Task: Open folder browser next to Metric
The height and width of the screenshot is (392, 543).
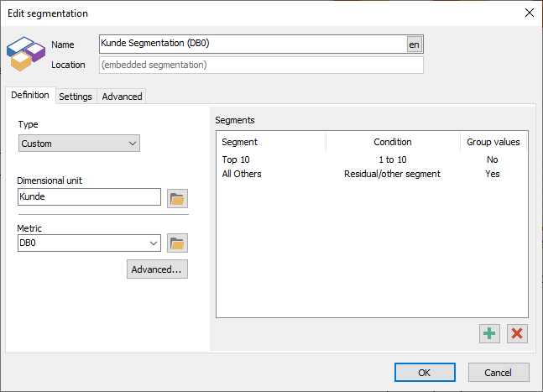Action: [x=177, y=243]
